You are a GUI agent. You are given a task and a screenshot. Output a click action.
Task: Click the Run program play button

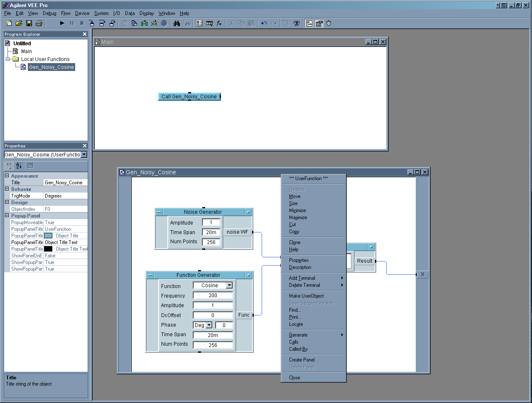point(62,23)
